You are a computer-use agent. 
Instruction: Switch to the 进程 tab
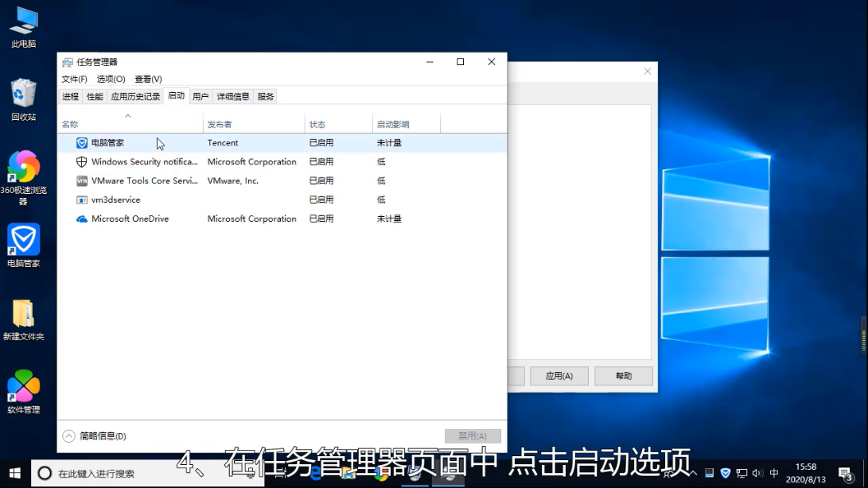pos(71,96)
